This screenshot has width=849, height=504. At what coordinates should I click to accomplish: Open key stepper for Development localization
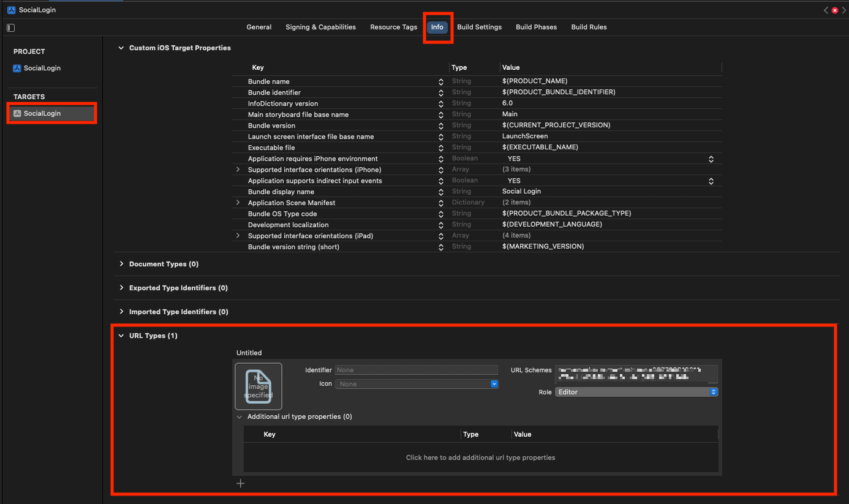(x=441, y=225)
